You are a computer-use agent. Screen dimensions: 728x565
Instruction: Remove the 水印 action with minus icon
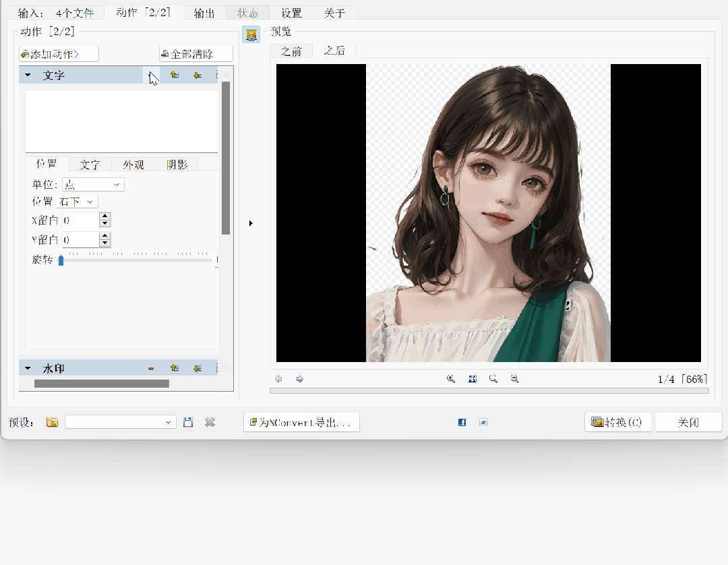[151, 368]
